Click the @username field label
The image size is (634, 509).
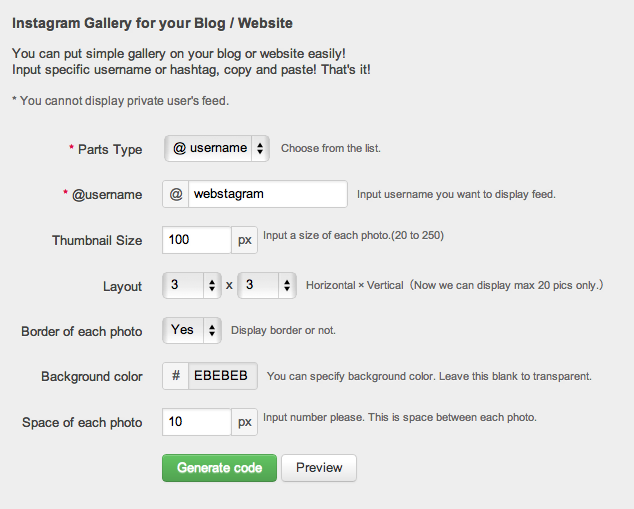(107, 195)
